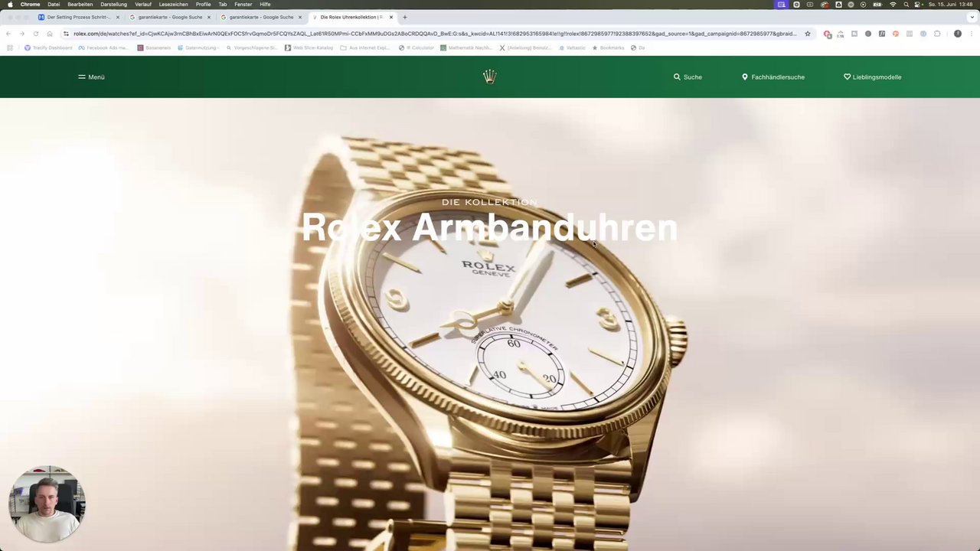Click the presenter webcam thumbnail
980x551 pixels.
(47, 504)
